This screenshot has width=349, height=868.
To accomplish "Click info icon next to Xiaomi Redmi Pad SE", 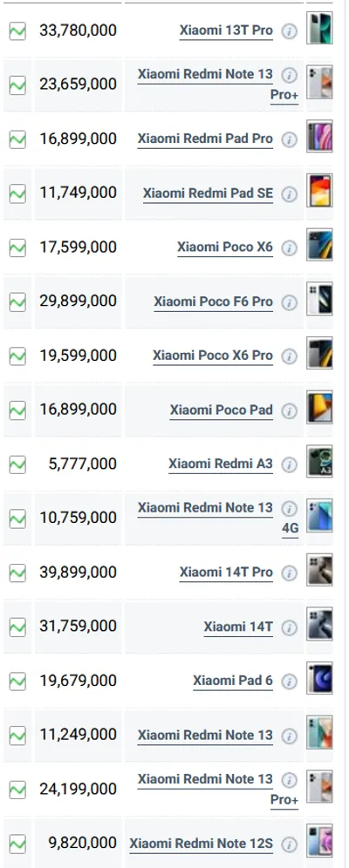I will point(289,193).
